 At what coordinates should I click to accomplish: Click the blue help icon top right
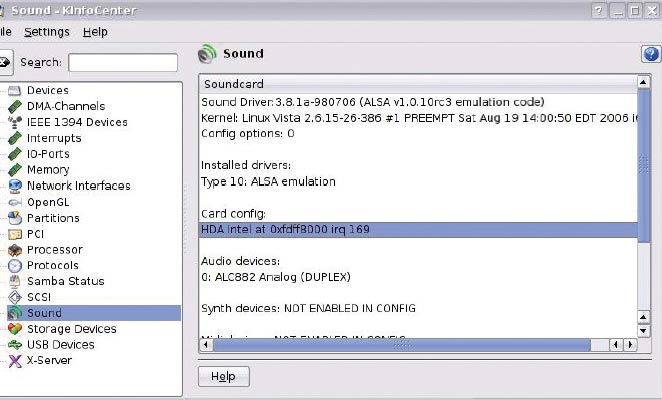coord(650,55)
